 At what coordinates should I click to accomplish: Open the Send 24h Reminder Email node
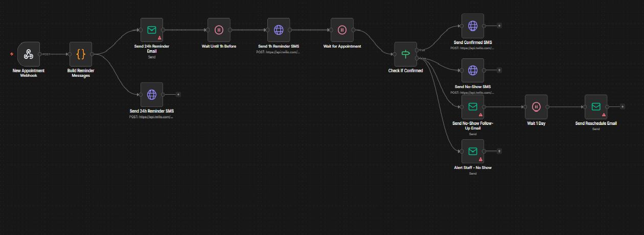pos(151,30)
